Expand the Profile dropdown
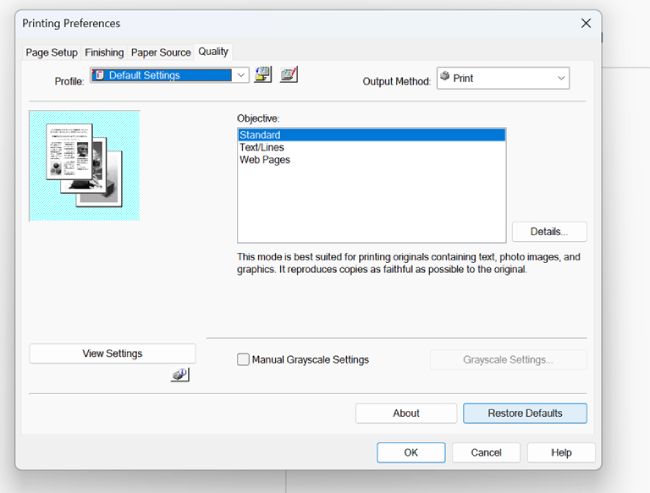 coord(241,75)
